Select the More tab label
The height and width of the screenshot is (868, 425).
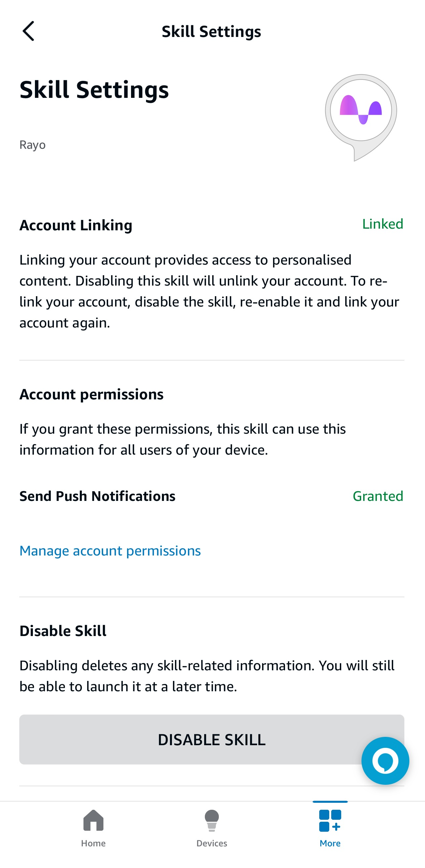tap(330, 843)
